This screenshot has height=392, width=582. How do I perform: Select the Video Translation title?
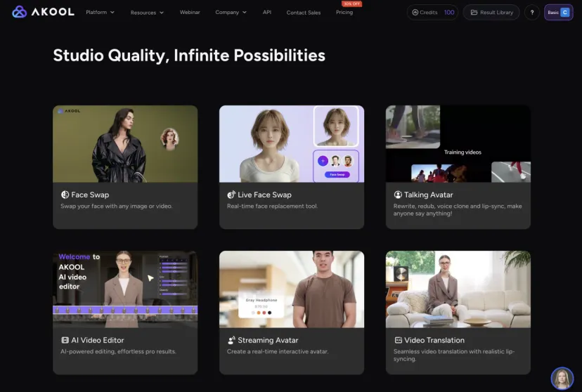[434, 340]
